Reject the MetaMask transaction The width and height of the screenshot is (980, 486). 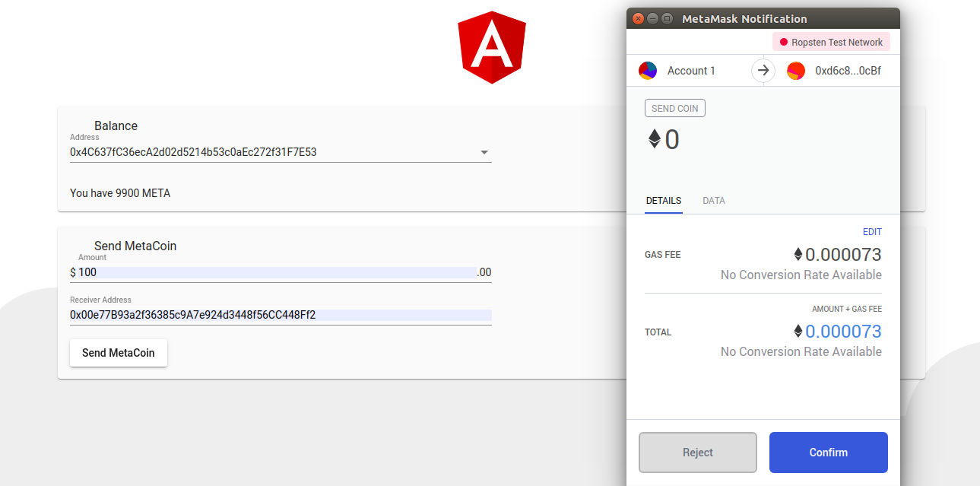pyautogui.click(x=697, y=453)
